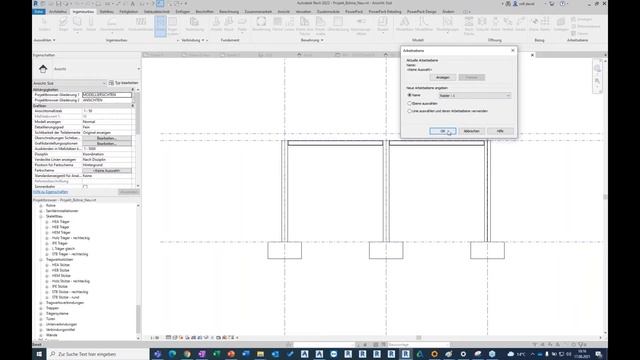Switch to the Architektur ribbon tab

coord(58,11)
